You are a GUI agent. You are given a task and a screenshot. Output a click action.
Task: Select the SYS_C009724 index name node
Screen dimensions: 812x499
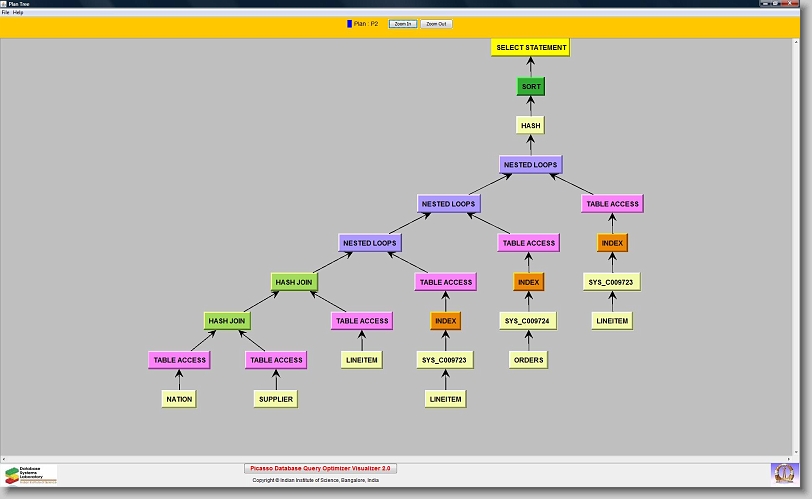528,321
